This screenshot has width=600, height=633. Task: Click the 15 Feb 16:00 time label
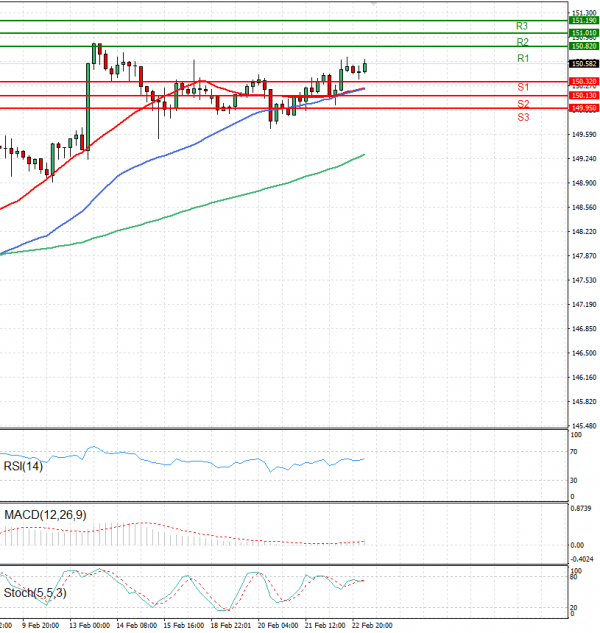(x=184, y=625)
